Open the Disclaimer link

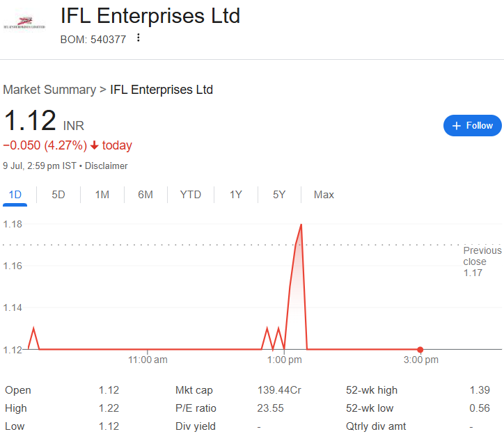pyautogui.click(x=107, y=166)
